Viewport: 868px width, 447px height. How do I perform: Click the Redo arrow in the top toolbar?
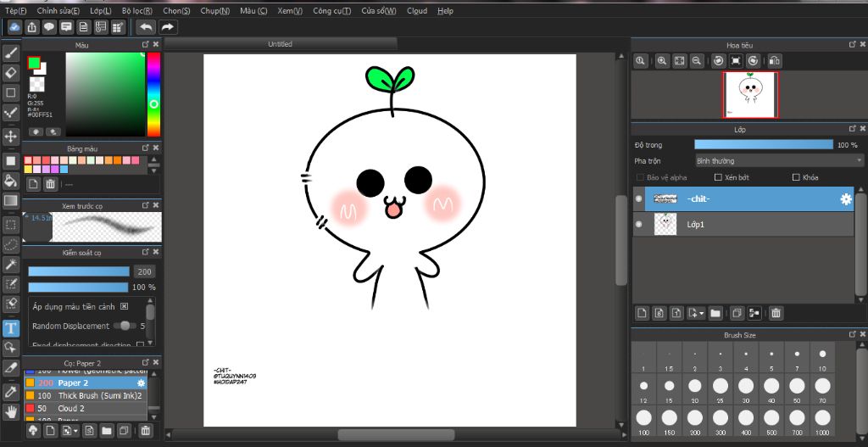click(167, 27)
